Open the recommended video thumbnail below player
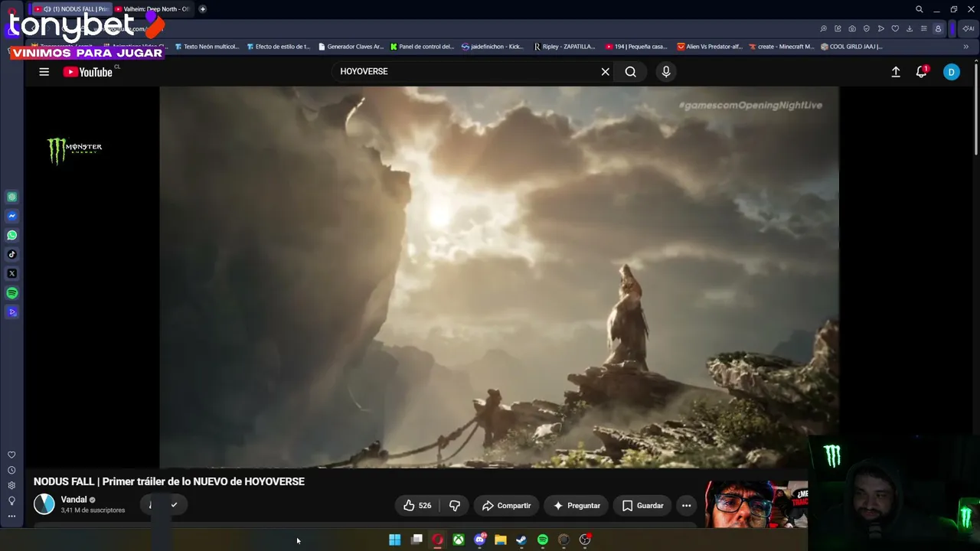Screen dimensions: 980x551 tap(756, 504)
